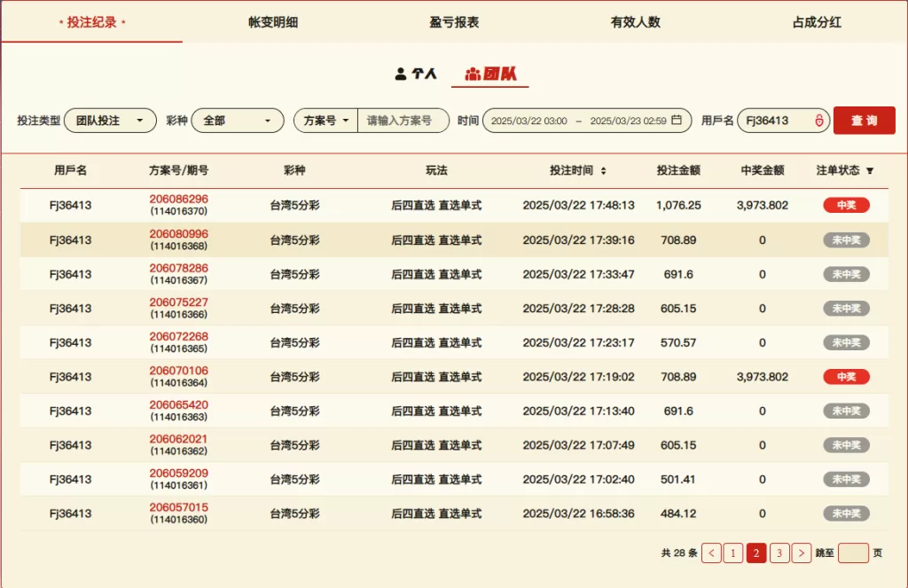Click bet amount 1,076.25
The height and width of the screenshot is (588, 908).
[678, 205]
